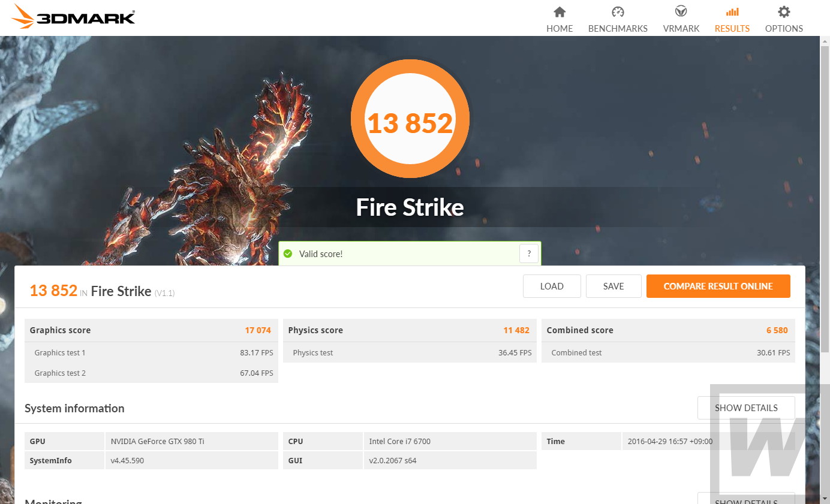Click the Results bar chart icon

732,12
